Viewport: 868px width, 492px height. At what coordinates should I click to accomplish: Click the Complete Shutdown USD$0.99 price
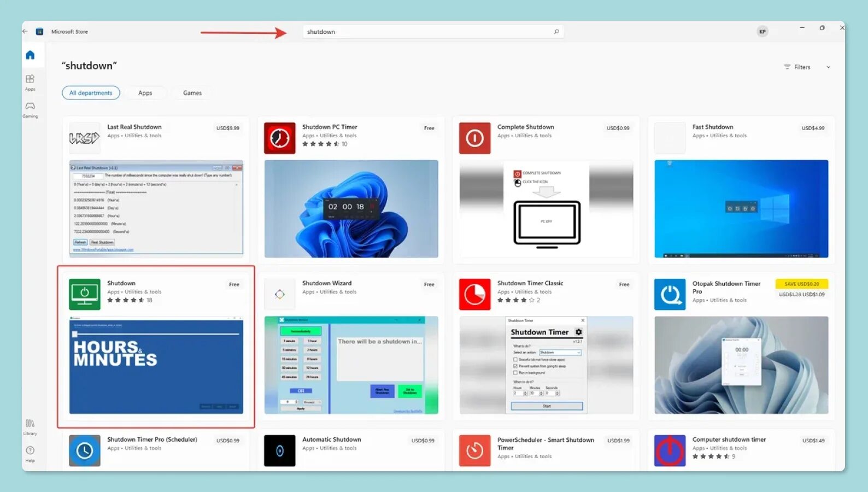pyautogui.click(x=618, y=128)
